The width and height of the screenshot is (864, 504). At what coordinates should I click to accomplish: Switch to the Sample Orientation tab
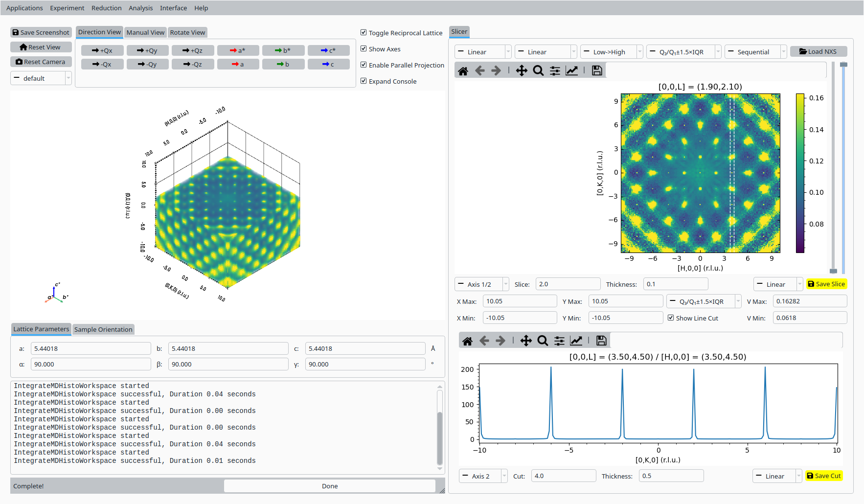(x=103, y=330)
